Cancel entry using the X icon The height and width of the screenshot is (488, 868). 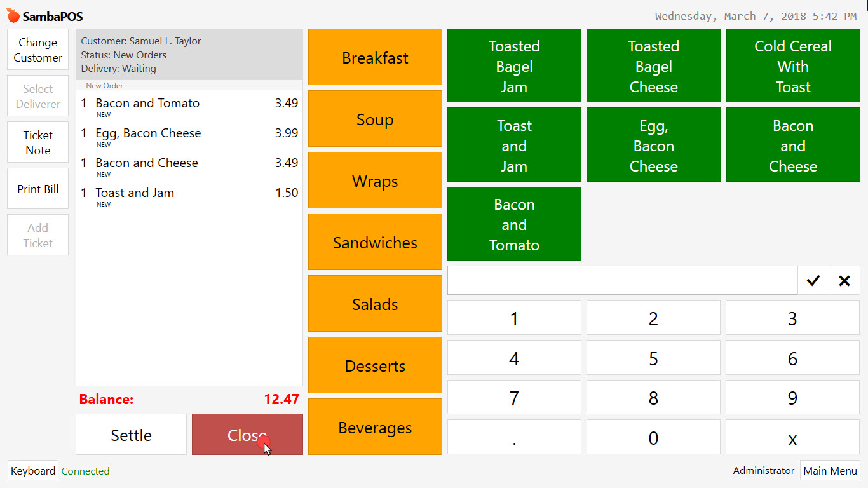pos(844,280)
